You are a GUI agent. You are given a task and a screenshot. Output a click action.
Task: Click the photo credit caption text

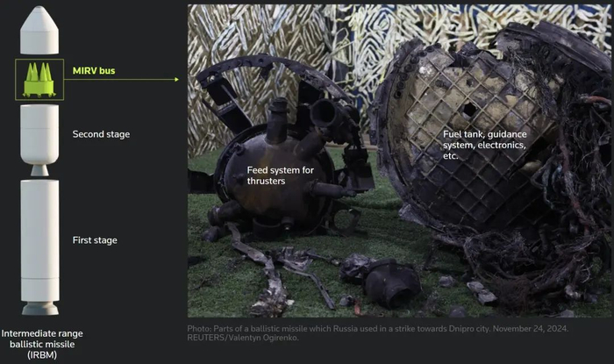point(378,332)
